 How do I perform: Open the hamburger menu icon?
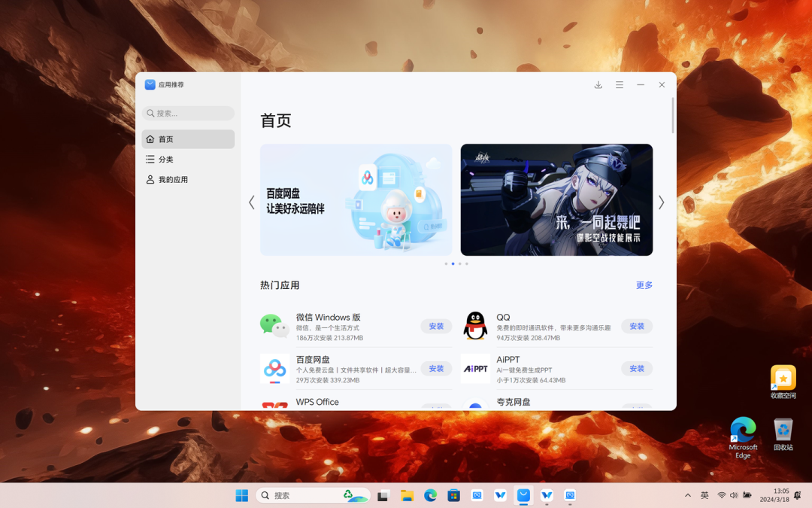[x=620, y=84]
